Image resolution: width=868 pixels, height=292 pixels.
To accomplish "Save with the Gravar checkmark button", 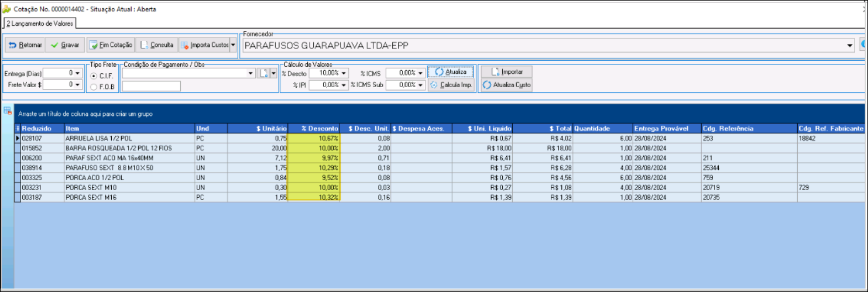I will click(x=65, y=44).
